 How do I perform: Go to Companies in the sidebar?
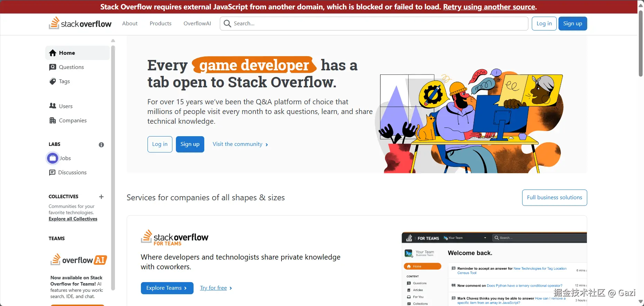78,120
